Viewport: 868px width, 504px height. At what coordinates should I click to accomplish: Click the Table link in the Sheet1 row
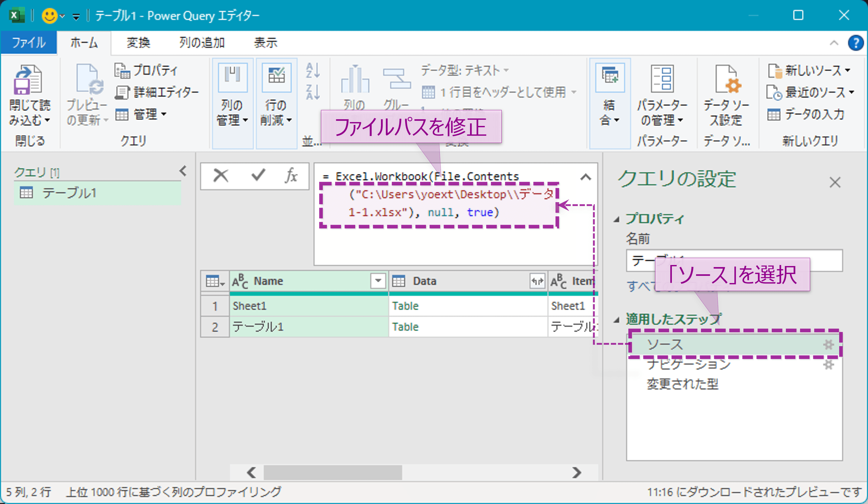(405, 306)
